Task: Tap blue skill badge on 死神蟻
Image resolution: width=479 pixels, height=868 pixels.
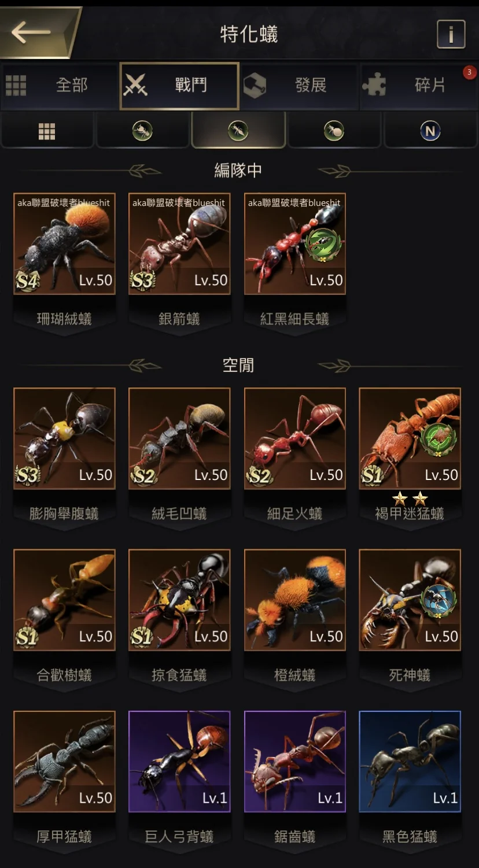Action: pos(439,600)
